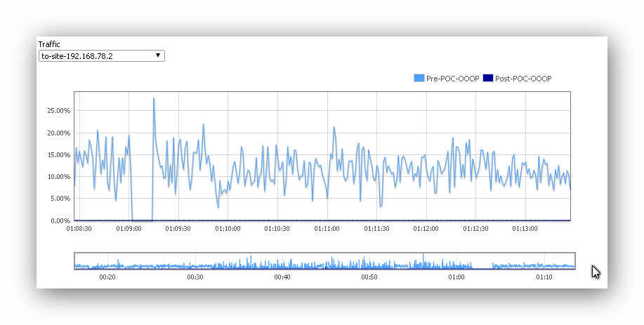Click the dropdown arrow beside to-site-192.168.78.2
644x325 pixels.
(158, 55)
